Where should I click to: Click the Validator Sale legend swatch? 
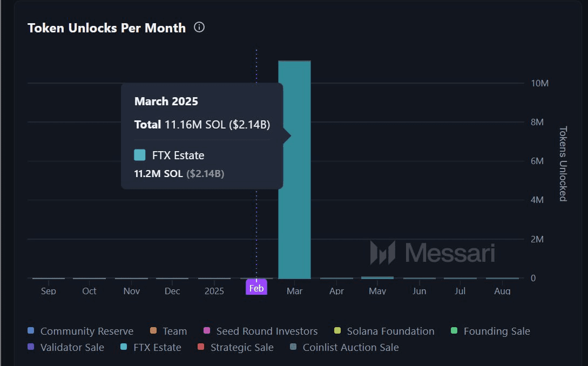coord(31,347)
